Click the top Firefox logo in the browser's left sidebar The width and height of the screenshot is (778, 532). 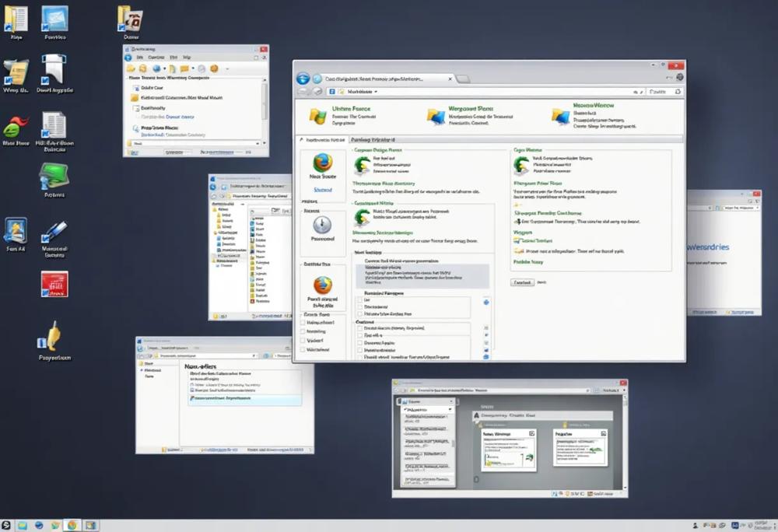(323, 163)
